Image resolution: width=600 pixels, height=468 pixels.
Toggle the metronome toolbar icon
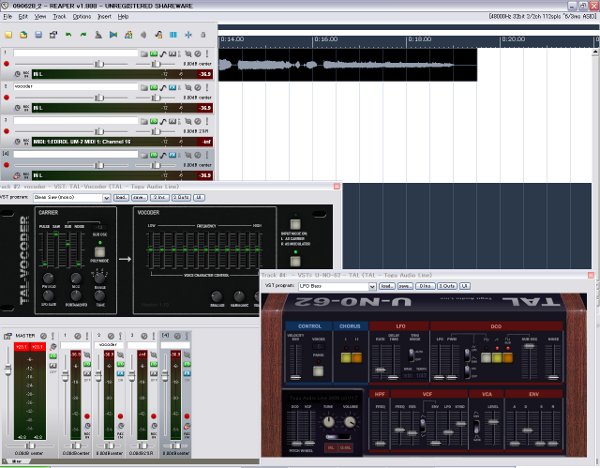coord(98,35)
